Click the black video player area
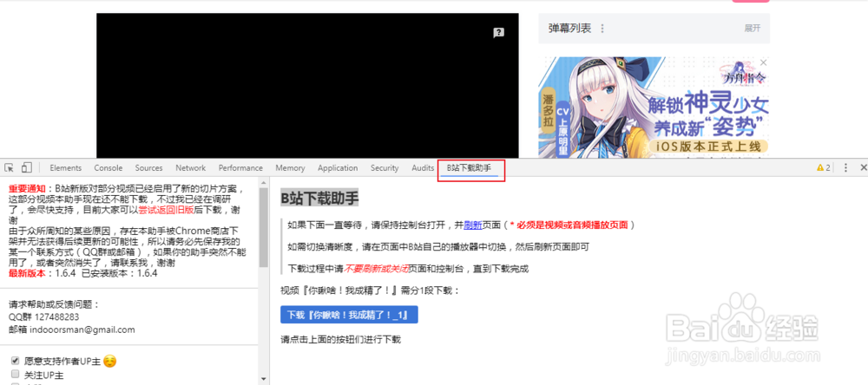868x385 pixels. pyautogui.click(x=307, y=86)
